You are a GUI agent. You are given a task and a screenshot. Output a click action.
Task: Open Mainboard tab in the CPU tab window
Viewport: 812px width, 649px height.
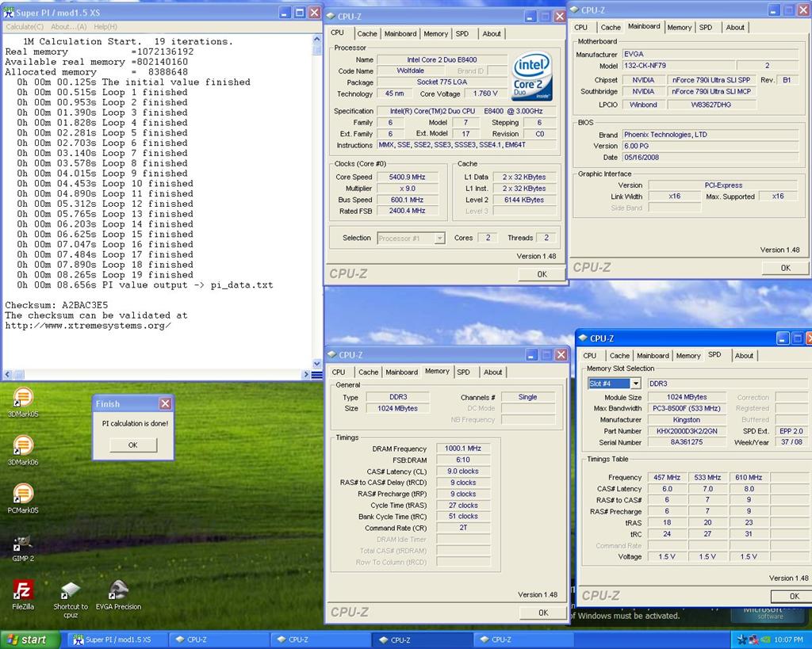click(400, 33)
